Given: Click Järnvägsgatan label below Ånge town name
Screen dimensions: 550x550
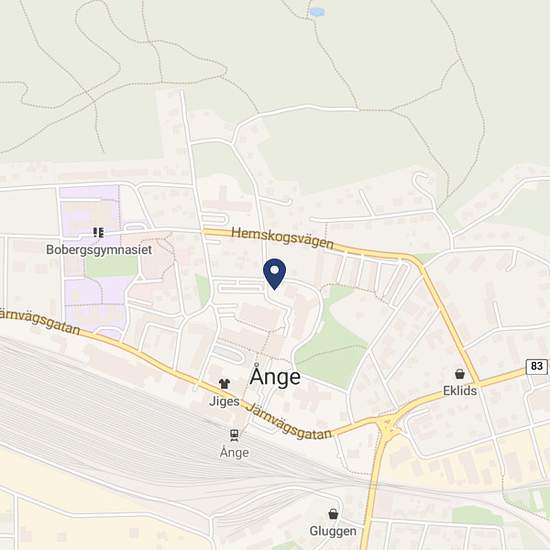Looking at the screenshot, I should 289,422.
